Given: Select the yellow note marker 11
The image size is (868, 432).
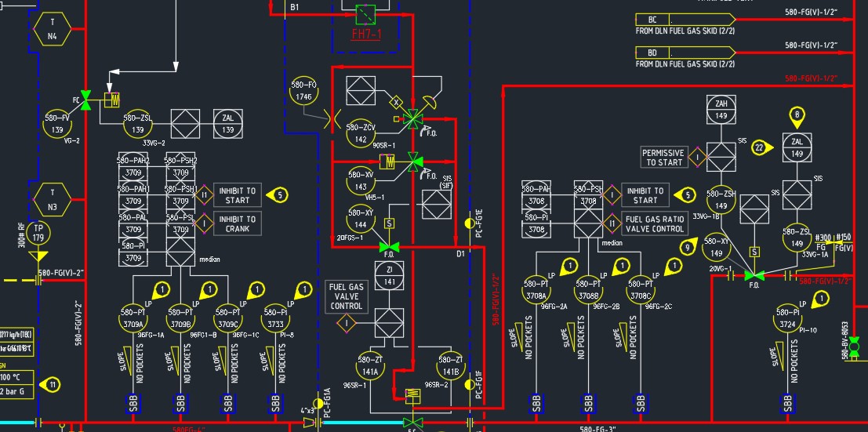Looking at the screenshot, I should [53, 384].
